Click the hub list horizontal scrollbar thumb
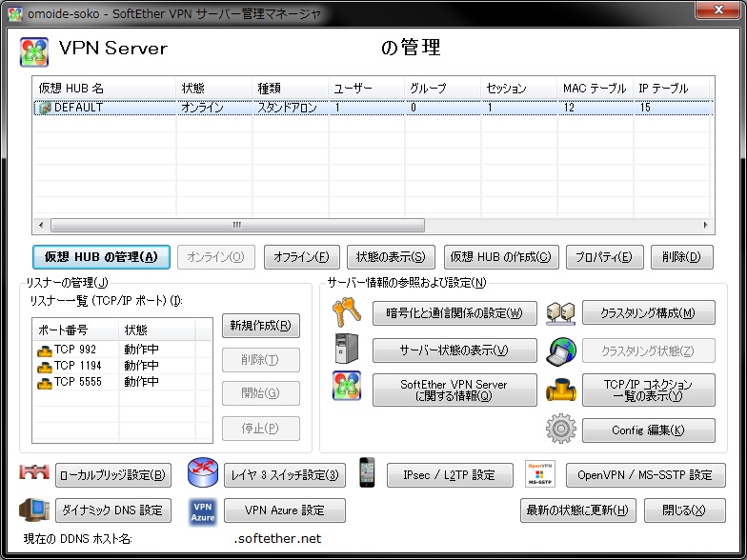This screenshot has width=747, height=560. click(237, 225)
